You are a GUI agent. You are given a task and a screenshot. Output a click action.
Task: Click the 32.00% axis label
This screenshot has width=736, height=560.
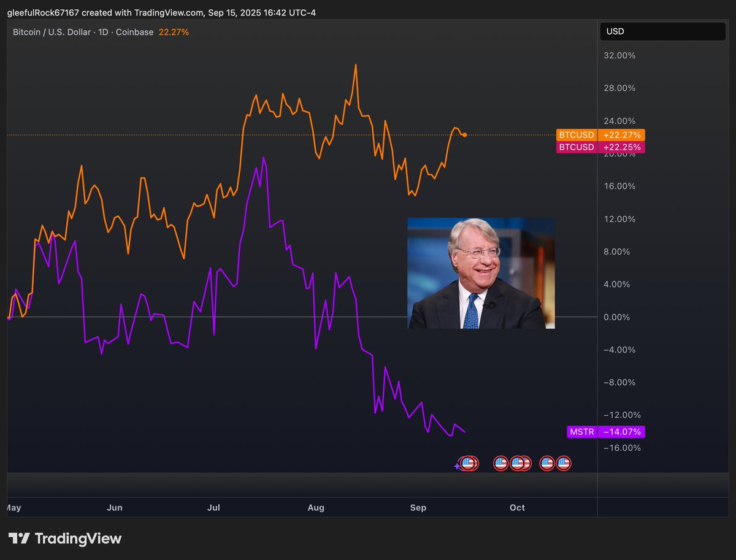coord(619,55)
